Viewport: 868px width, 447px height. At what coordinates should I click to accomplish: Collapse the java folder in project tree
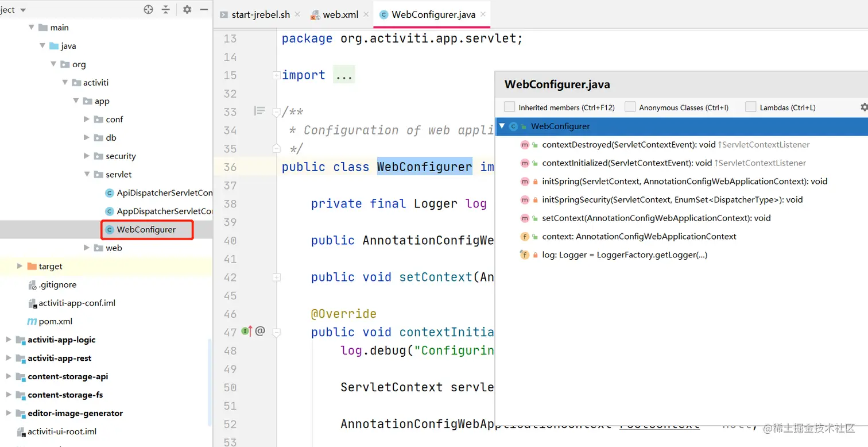[42, 46]
